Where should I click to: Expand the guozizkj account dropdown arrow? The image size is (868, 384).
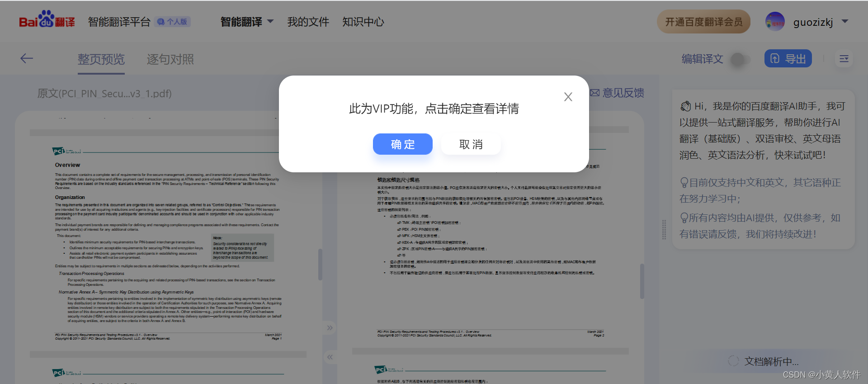(845, 21)
